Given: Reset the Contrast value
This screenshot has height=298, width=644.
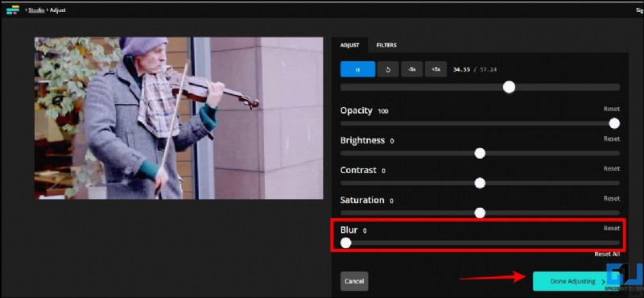Looking at the screenshot, I should 612,168.
